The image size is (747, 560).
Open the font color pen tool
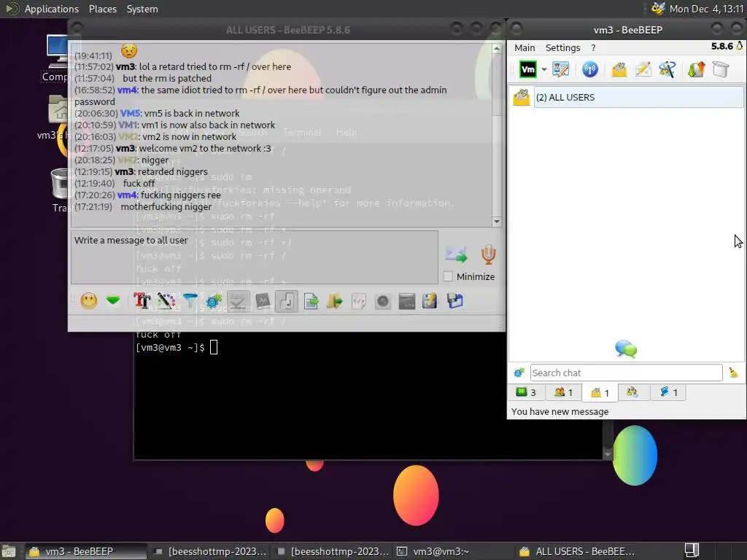pos(166,301)
